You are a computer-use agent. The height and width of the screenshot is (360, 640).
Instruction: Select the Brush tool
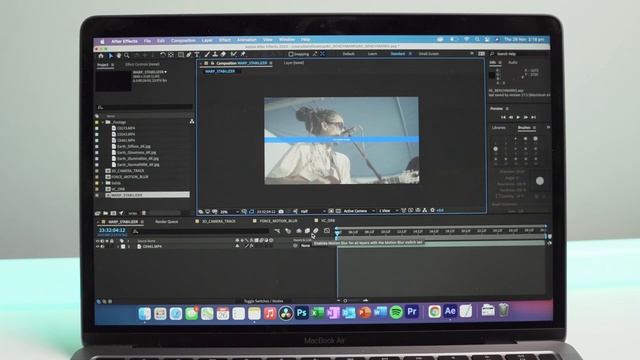click(x=207, y=54)
